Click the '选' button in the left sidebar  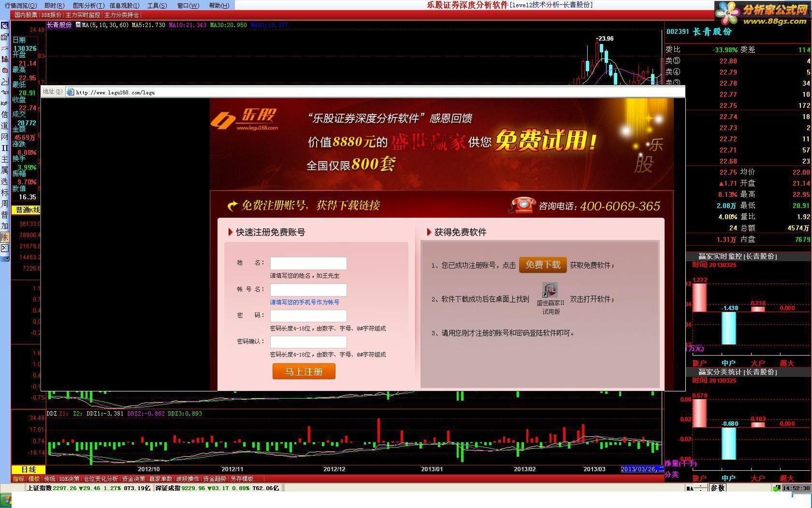pyautogui.click(x=4, y=181)
